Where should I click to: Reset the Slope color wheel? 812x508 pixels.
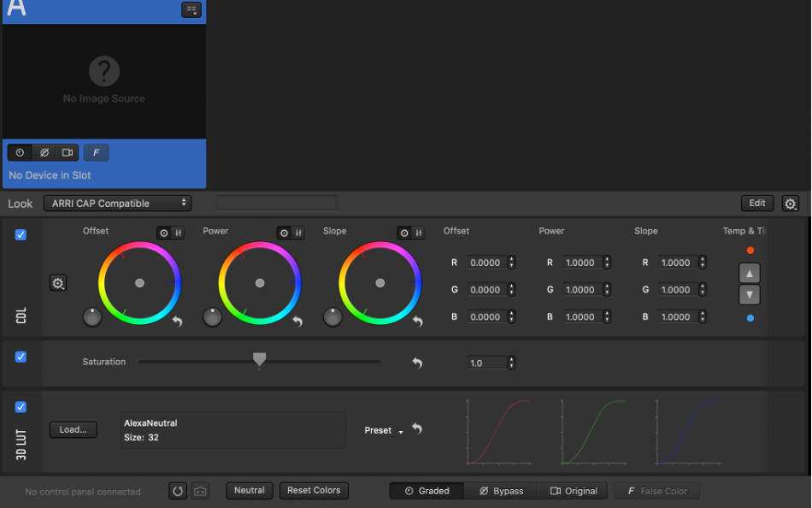pyautogui.click(x=417, y=322)
